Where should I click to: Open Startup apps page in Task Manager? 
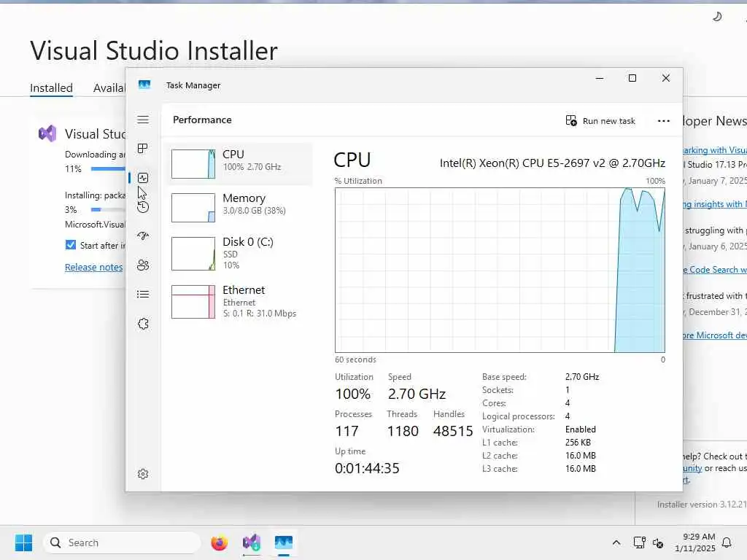click(143, 236)
